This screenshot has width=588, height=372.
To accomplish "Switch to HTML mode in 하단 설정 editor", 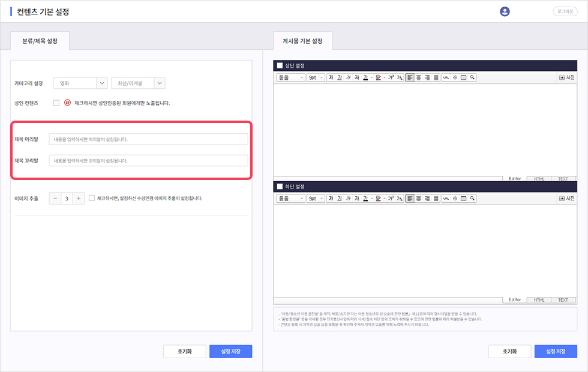I will tap(539, 300).
